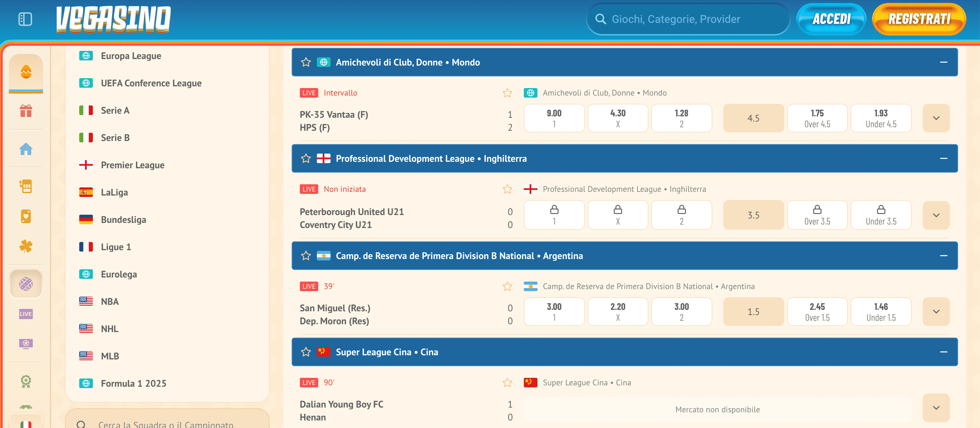The image size is (980, 428).
Task: Favorite the San Miguel vs Dep. Moron match
Action: [507, 286]
